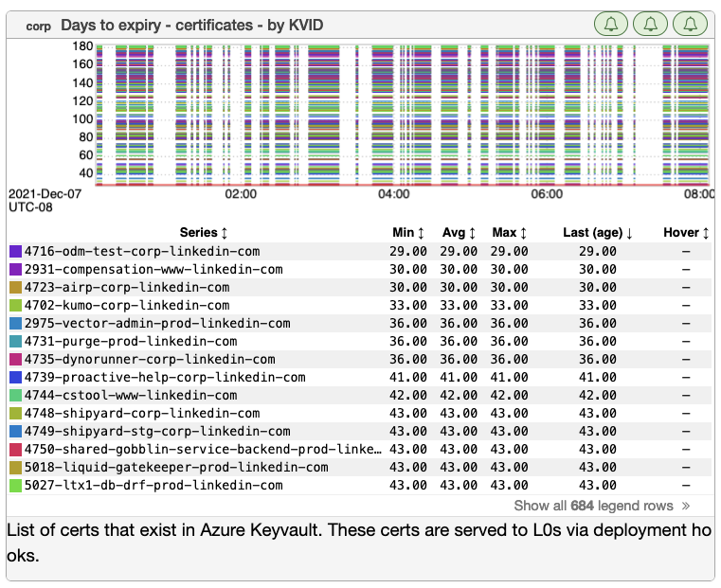The image size is (721, 588).
Task: Toggle the 4702-kumo-corp series swatch
Action: (15, 306)
